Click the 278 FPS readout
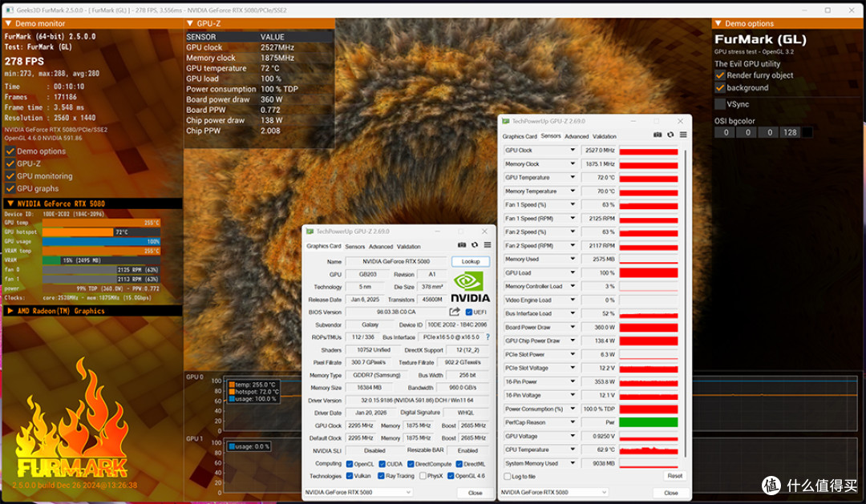The image size is (866, 504). tap(24, 61)
